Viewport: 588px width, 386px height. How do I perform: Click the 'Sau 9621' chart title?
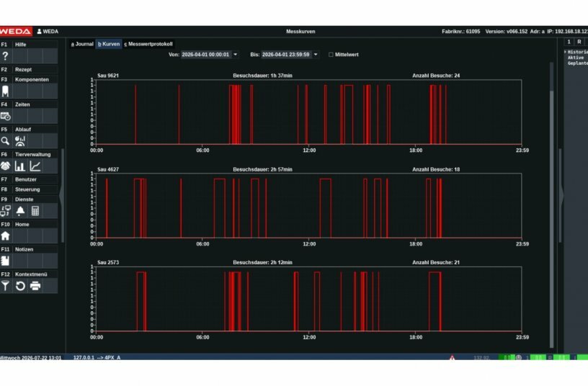tap(108, 76)
